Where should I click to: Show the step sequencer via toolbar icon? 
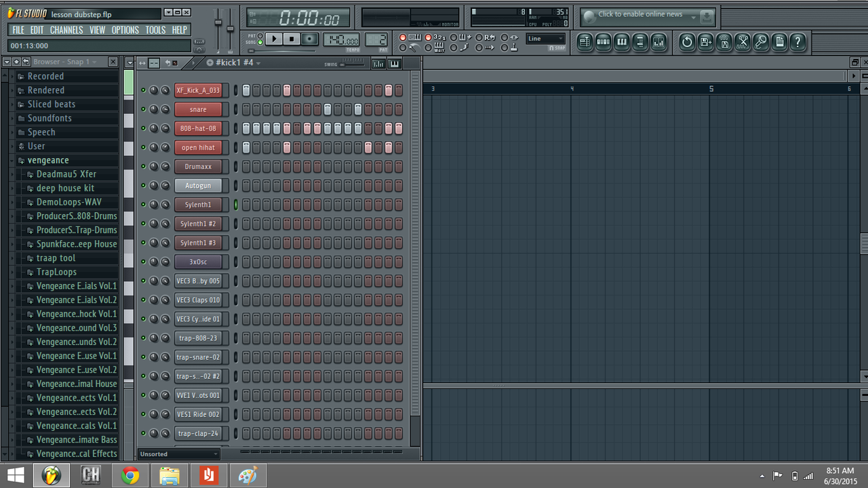[603, 42]
